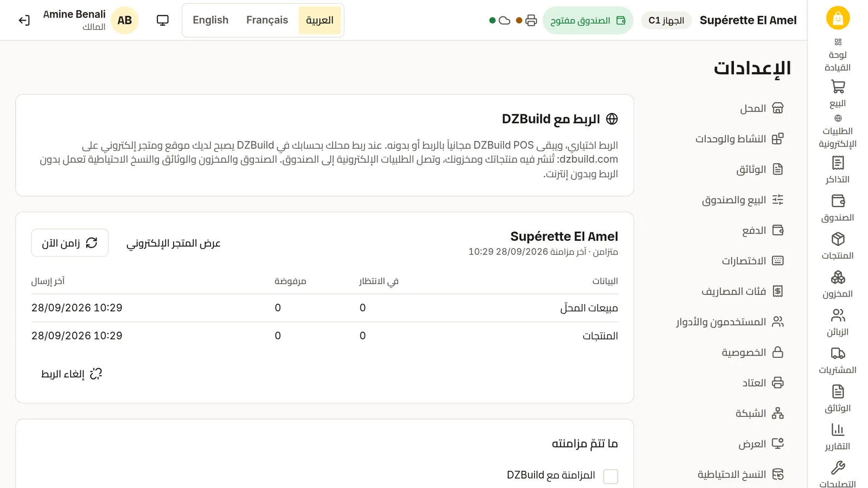The image size is (868, 488).
Task: Open لوحة القيادة dashboard in sidebar
Action: [838, 55]
